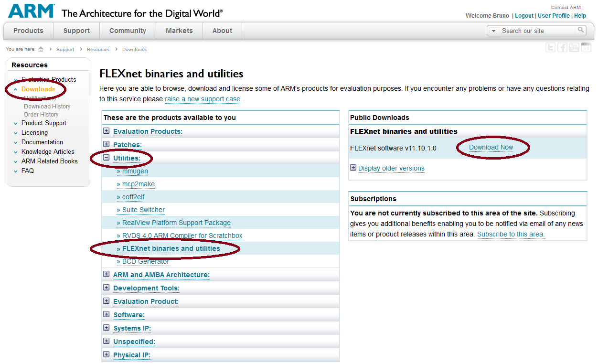598x364 pixels.
Task: Click the Systems IP heading link
Action: pyautogui.click(x=132, y=328)
